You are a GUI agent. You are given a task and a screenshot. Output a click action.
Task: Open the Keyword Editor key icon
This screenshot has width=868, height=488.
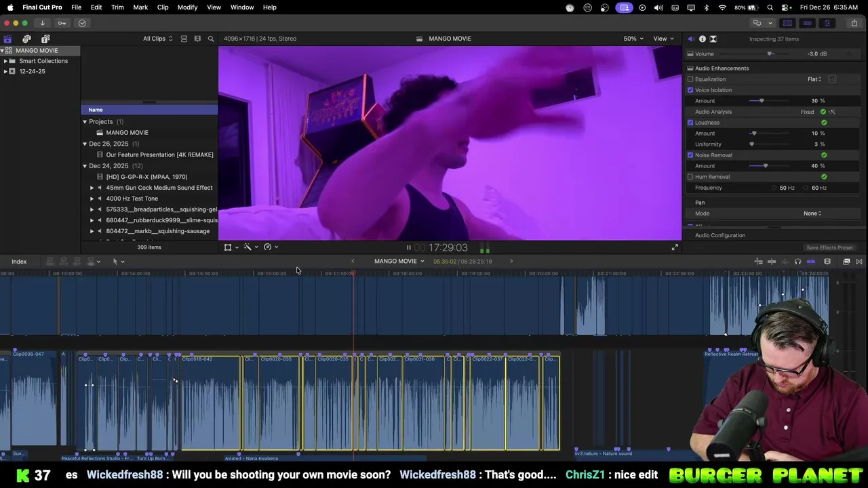click(62, 23)
